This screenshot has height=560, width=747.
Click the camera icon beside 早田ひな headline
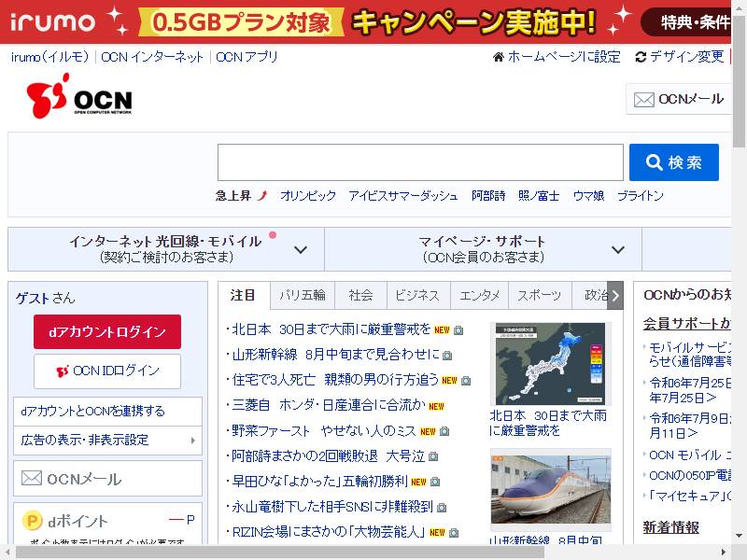(435, 482)
